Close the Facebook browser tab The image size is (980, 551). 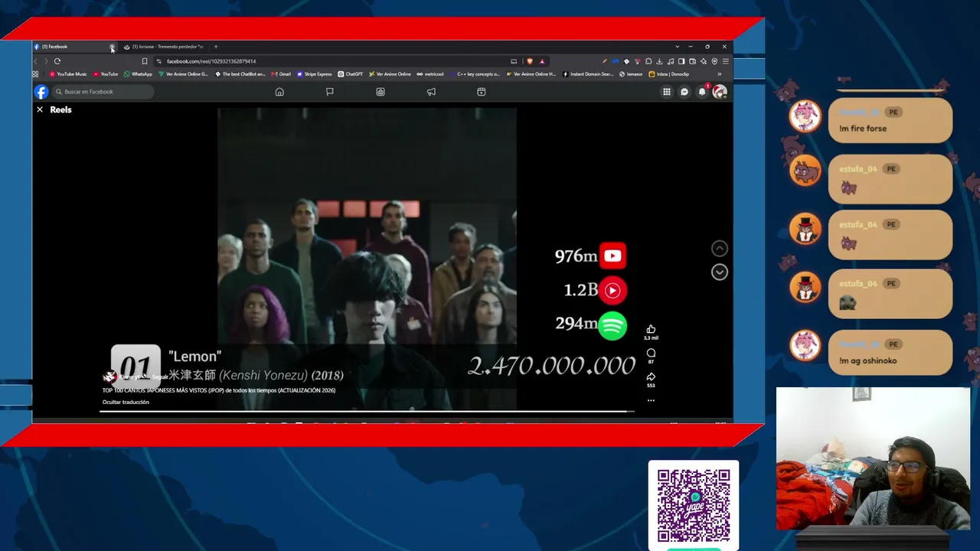point(112,47)
